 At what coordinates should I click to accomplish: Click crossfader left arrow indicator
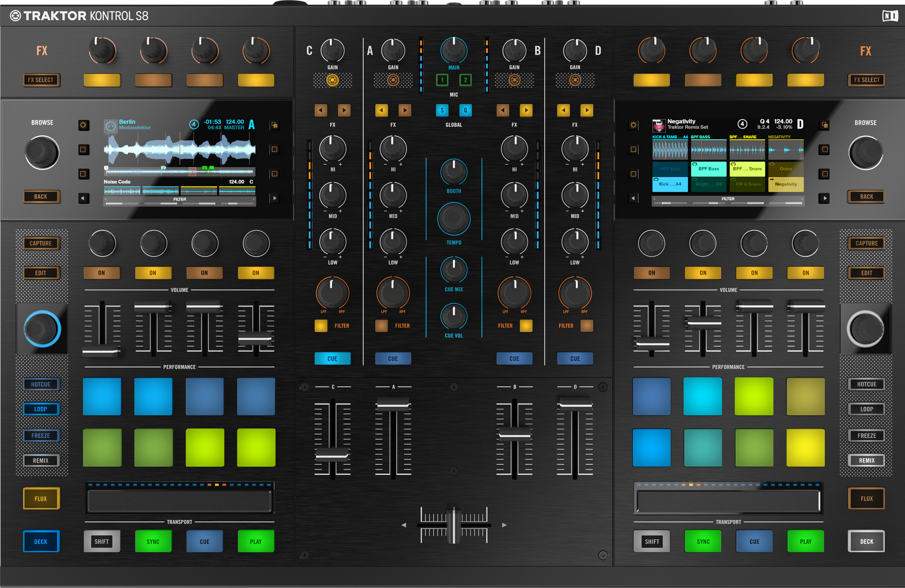click(x=404, y=525)
